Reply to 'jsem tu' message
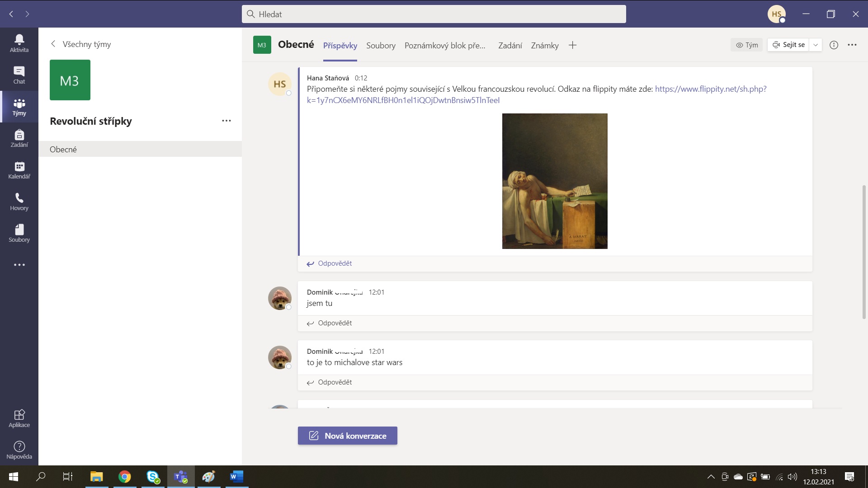Viewport: 868px width, 488px height. (329, 323)
